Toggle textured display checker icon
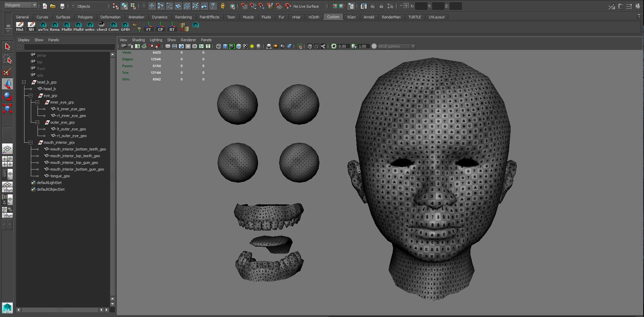 click(245, 46)
